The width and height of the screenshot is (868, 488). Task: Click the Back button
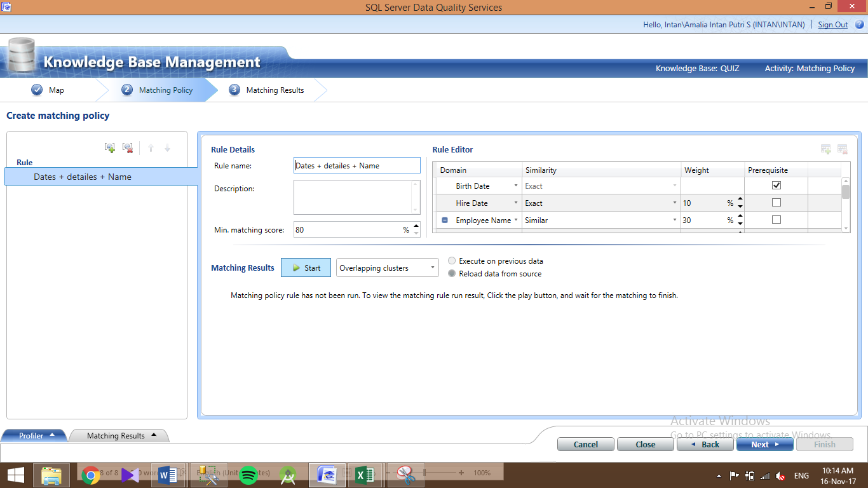click(x=705, y=445)
